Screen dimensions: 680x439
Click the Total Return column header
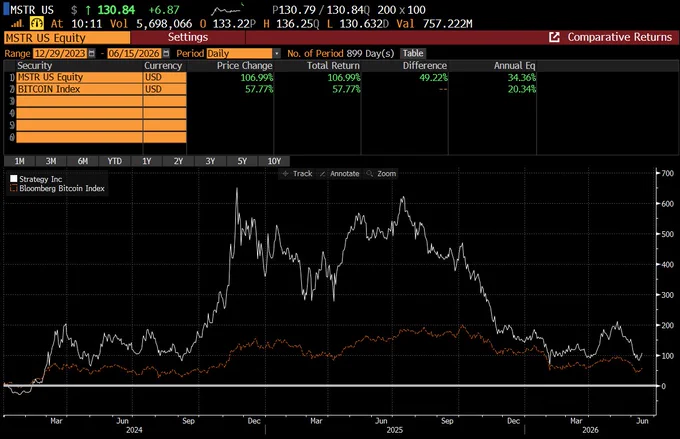point(333,66)
